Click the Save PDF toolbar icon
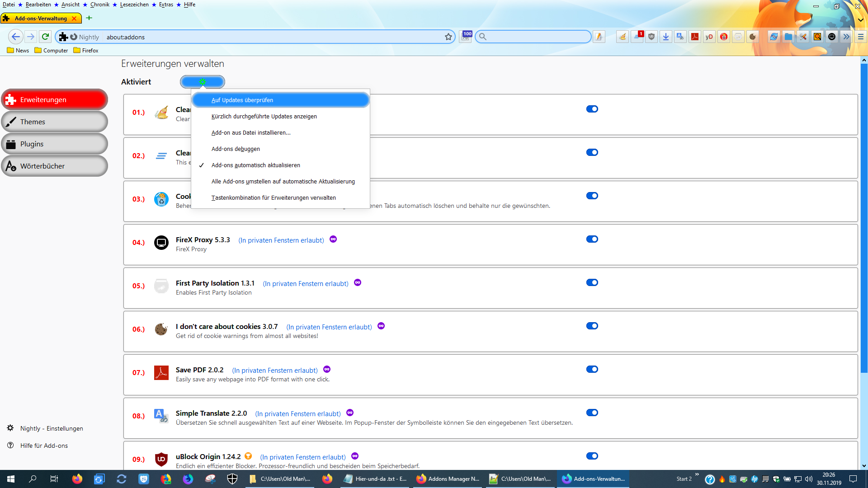 695,37
